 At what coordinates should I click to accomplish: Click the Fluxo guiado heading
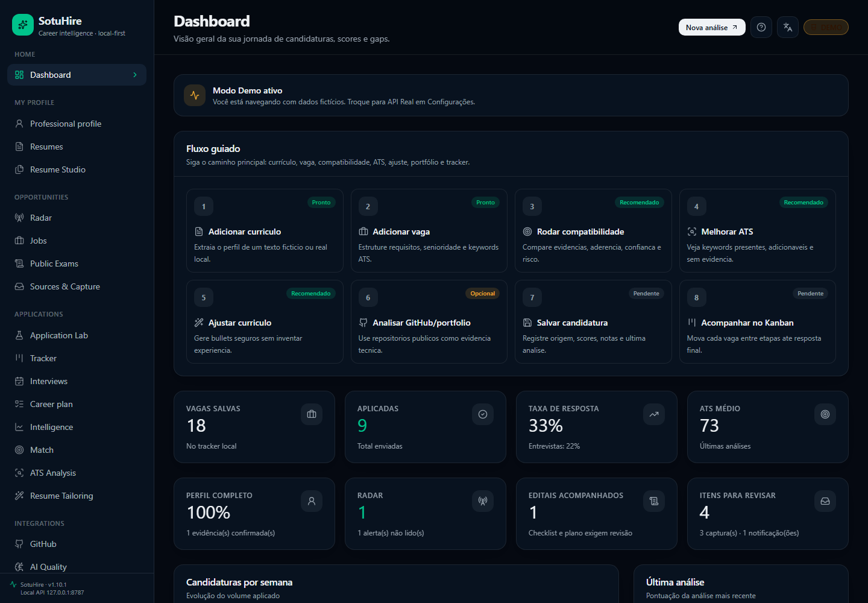[x=213, y=149]
